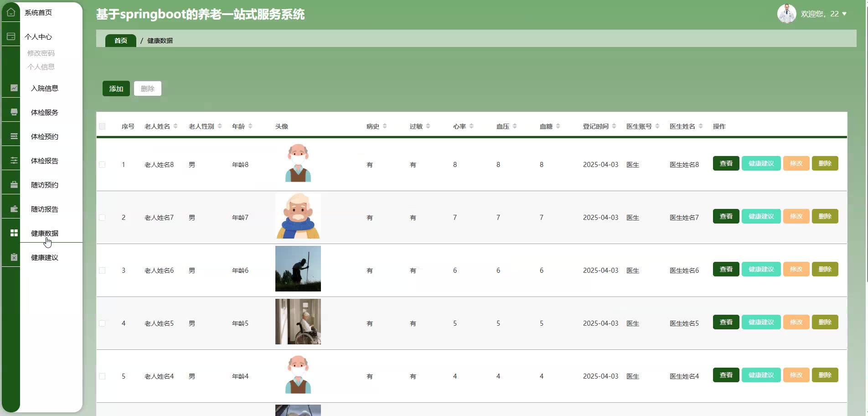Click the 首页 breadcrumb tab
The image size is (868, 416).
click(x=121, y=41)
